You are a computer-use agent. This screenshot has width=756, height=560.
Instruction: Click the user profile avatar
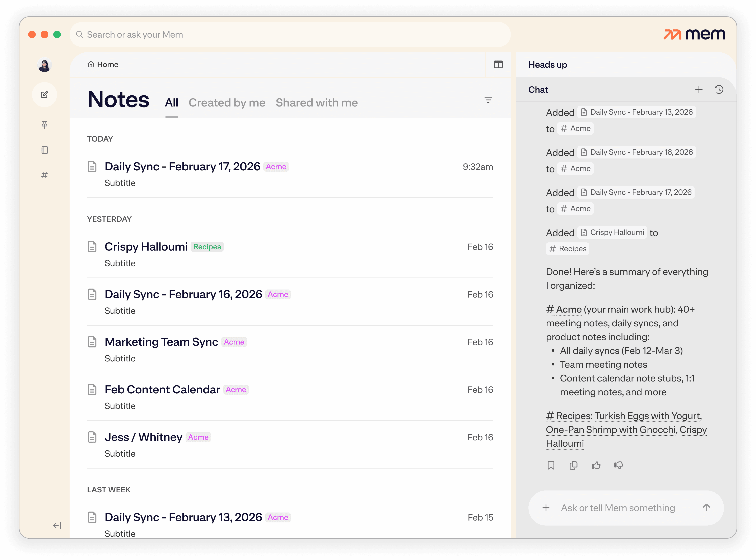coord(45,65)
